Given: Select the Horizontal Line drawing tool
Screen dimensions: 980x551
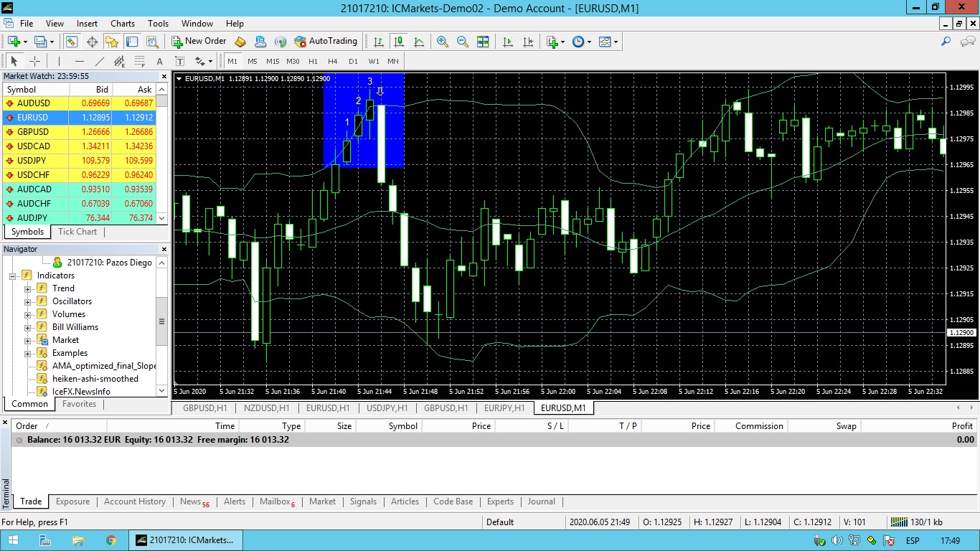Looking at the screenshot, I should 79,62.
